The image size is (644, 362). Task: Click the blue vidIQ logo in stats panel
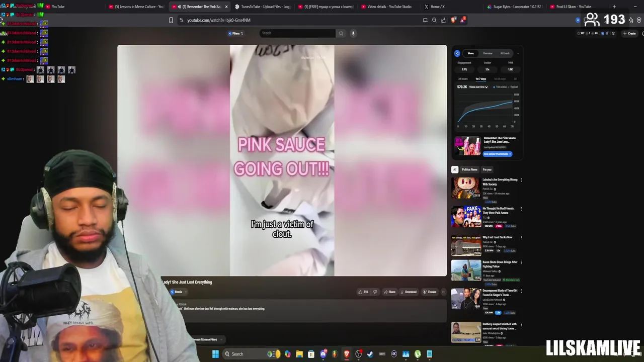tap(457, 53)
